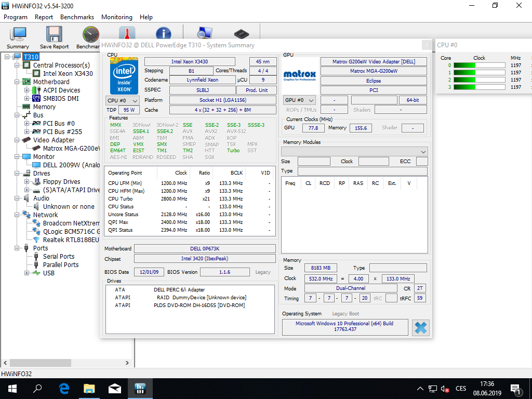532x399 pixels.
Task: Select Intel Xeon X3430 in the tree
Action: tap(68, 74)
